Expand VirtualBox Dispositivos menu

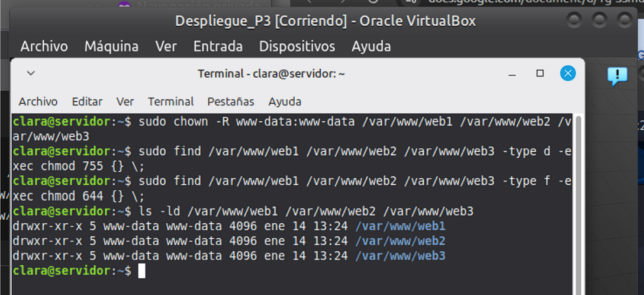tap(297, 46)
